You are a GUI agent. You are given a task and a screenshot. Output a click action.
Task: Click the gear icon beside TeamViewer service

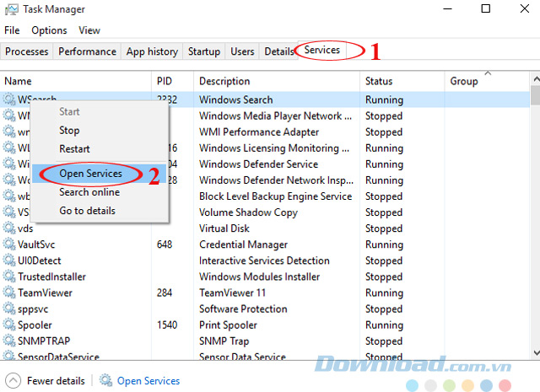coord(9,293)
